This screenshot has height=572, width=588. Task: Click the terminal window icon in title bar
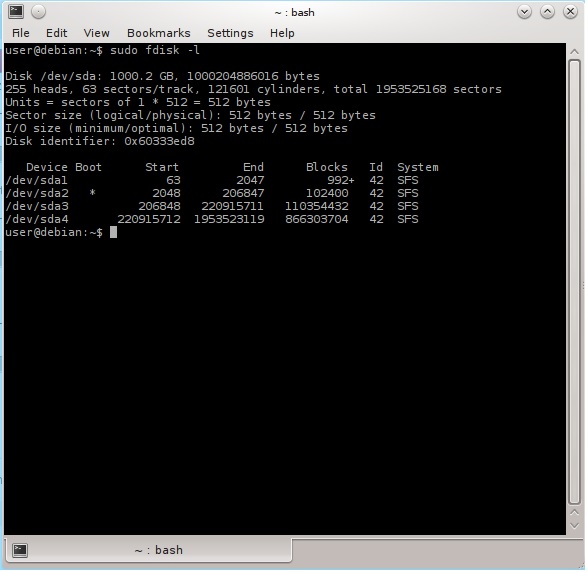16,12
